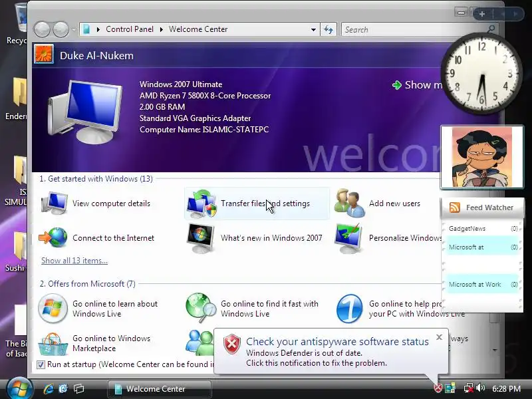
Task: Click Switch between windows Quick Launch icon
Action: pyautogui.click(x=79, y=389)
